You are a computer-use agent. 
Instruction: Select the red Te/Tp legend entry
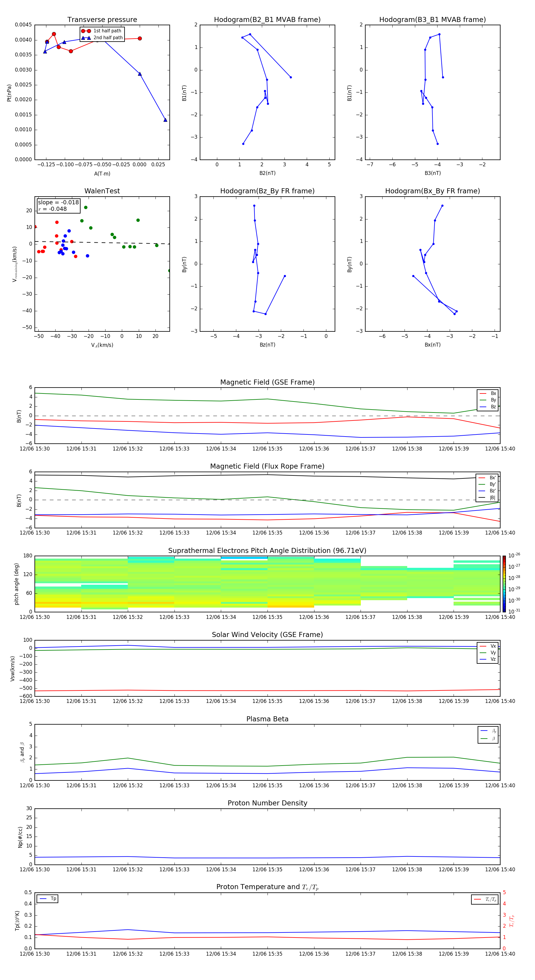point(485,899)
